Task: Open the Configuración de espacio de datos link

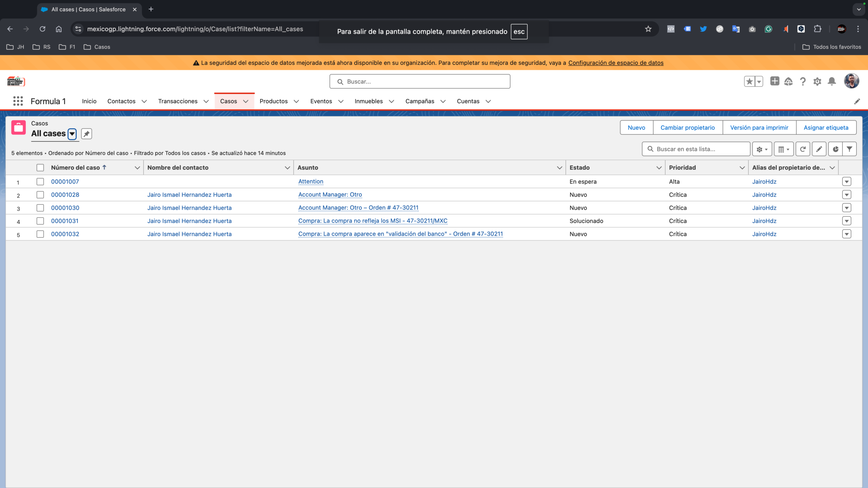Action: pyautogui.click(x=616, y=63)
